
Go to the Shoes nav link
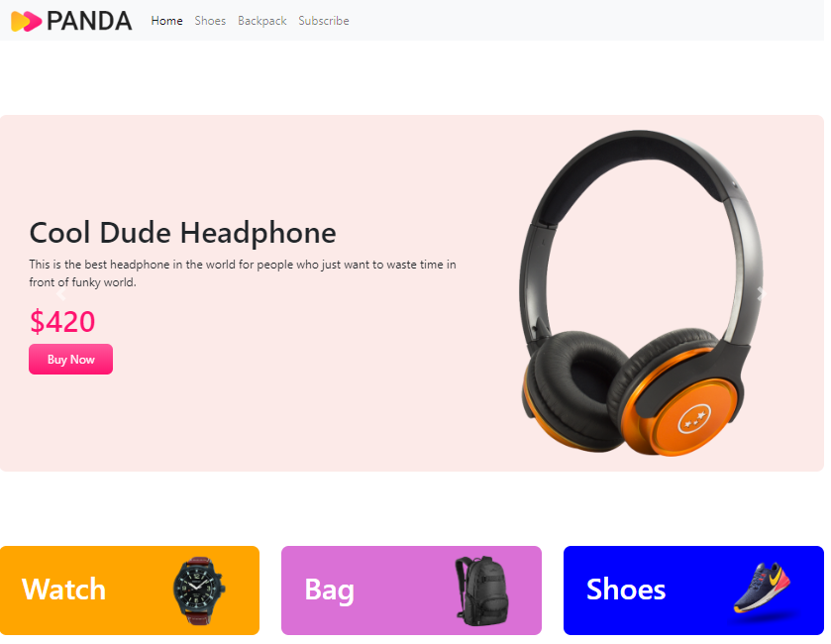coord(210,21)
